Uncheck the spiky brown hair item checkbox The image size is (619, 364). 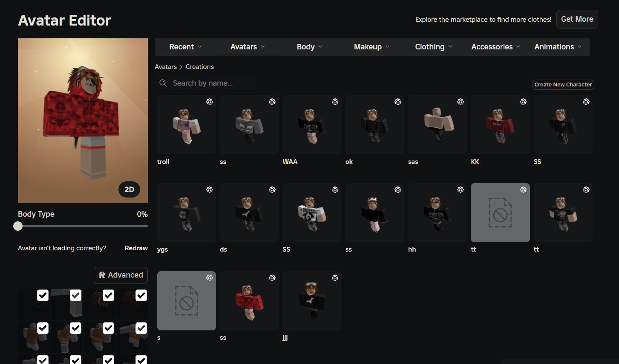[108, 295]
